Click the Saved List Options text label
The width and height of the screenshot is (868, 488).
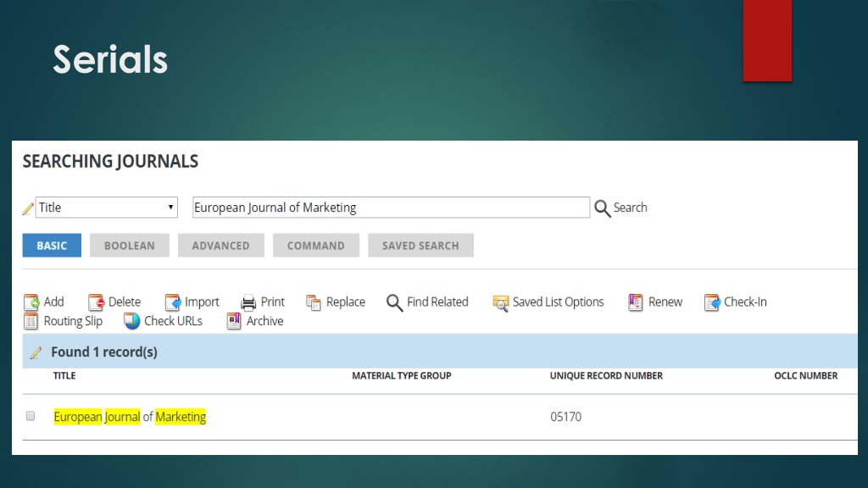[558, 302]
